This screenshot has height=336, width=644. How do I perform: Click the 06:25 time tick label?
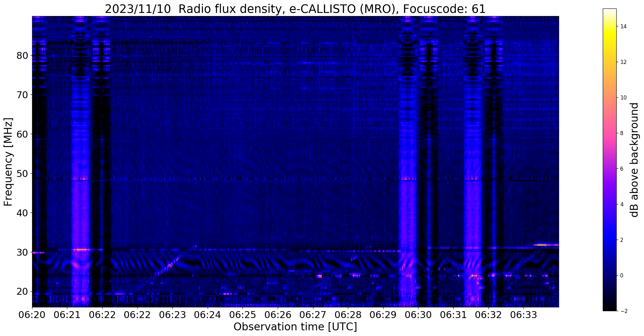point(243,315)
